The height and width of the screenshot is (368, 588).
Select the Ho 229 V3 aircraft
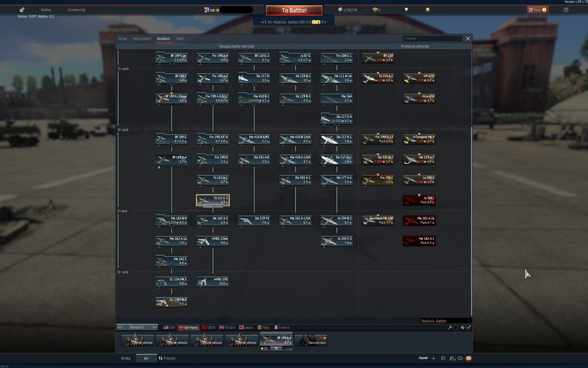(254, 220)
